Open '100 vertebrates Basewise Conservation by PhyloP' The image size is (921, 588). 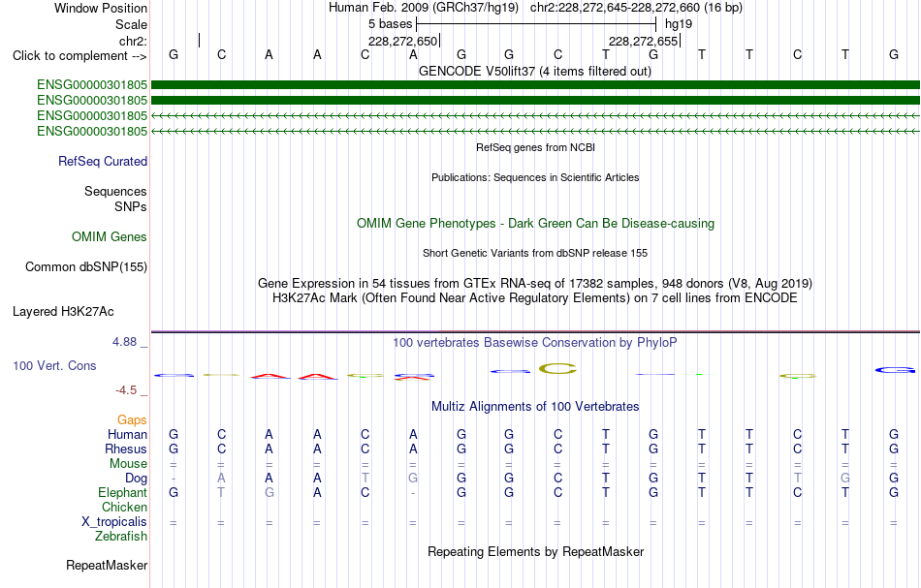[535, 343]
